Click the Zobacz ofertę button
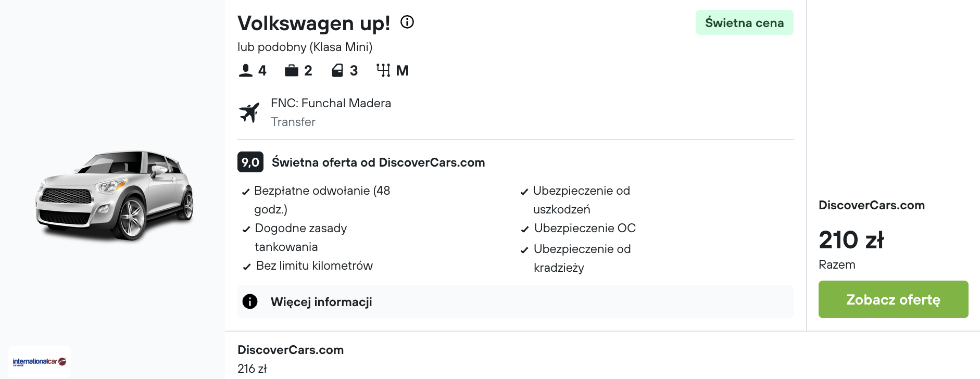 pos(894,299)
